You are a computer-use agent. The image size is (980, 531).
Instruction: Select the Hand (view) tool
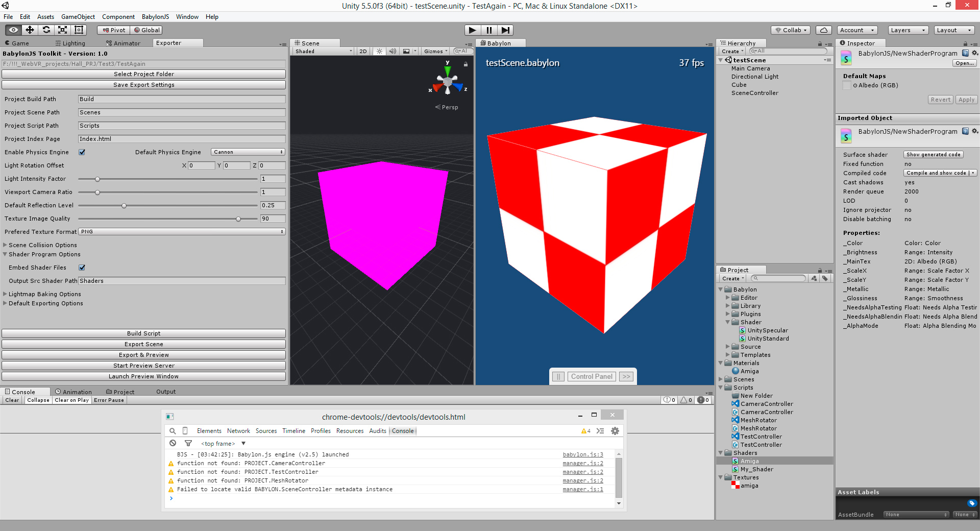click(x=14, y=30)
